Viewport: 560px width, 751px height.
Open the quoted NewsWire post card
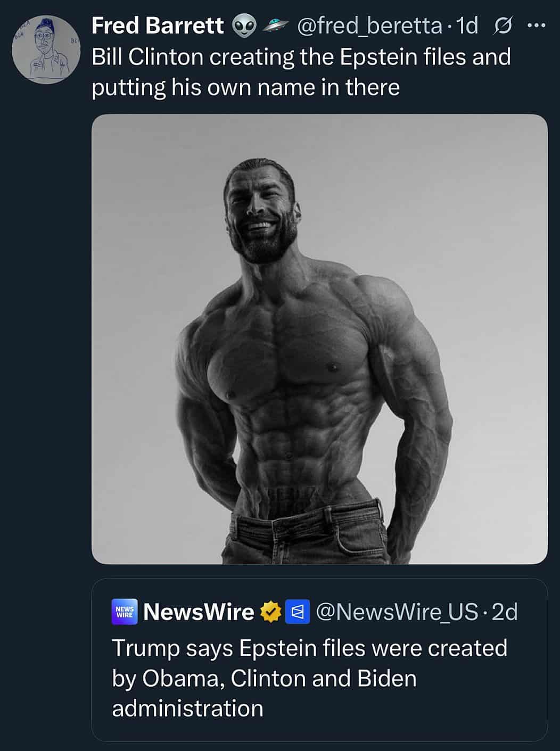coord(319,660)
